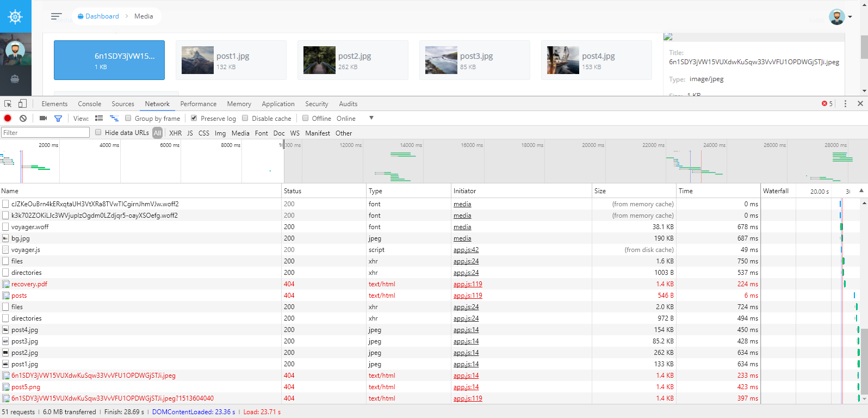This screenshot has height=418, width=868.
Task: Filter requests by Img
Action: click(x=220, y=133)
